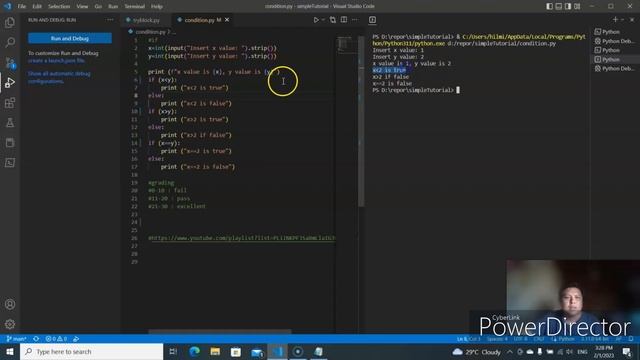This screenshot has height=360, width=640.
Task: Open the Source Control view
Action: [x=10, y=62]
